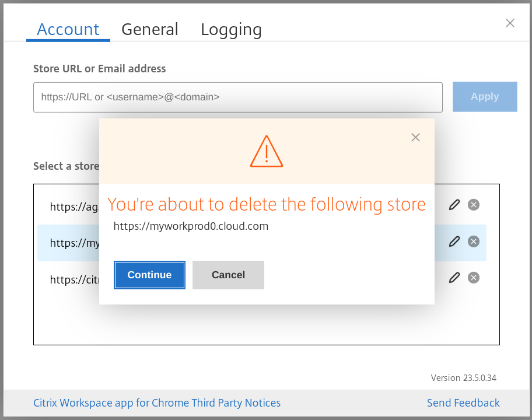Focus the Store URL or Email address field
The width and height of the screenshot is (532, 420).
click(237, 97)
